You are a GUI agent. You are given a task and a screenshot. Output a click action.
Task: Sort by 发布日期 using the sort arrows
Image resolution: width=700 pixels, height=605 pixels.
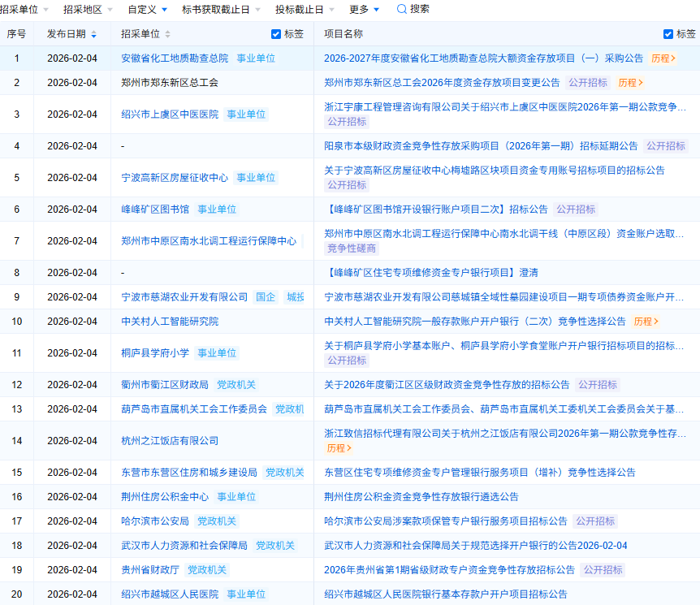click(93, 34)
